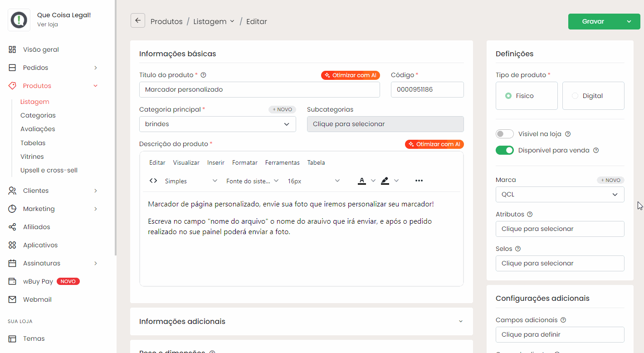Open the Categoria principal dropdown
Image resolution: width=644 pixels, height=353 pixels.
pos(217,124)
